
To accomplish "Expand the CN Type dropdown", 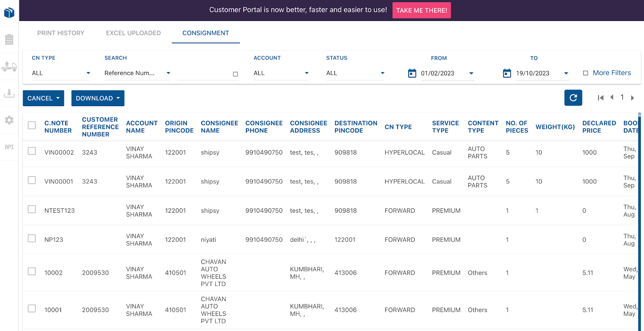I will 61,73.
